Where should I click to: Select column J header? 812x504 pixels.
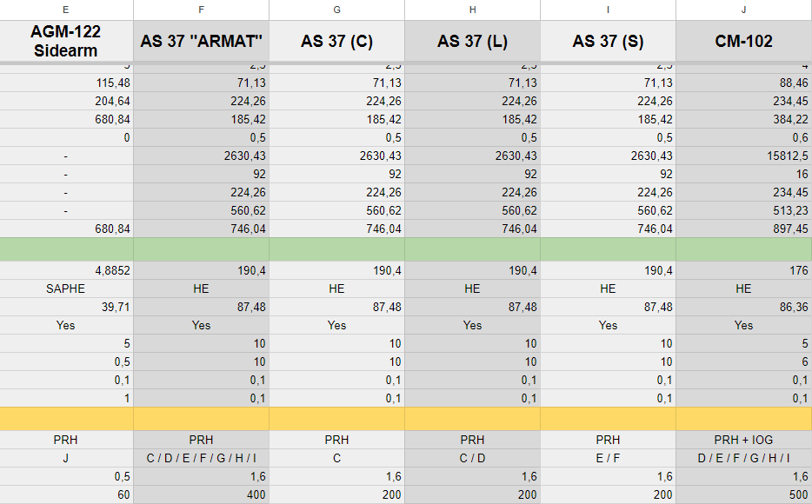pyautogui.click(x=743, y=10)
